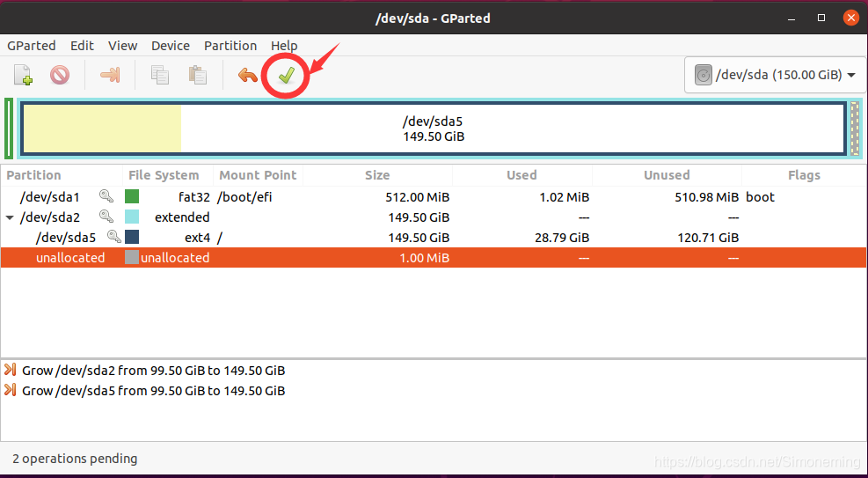Sort by the Partition column header
This screenshot has width=868, height=478.
[62, 175]
